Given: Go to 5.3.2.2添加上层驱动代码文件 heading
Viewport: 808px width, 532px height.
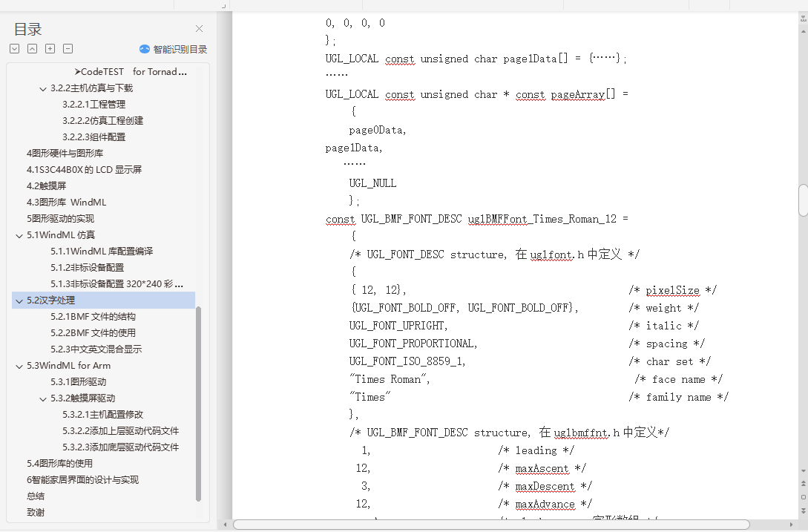Looking at the screenshot, I should (121, 431).
